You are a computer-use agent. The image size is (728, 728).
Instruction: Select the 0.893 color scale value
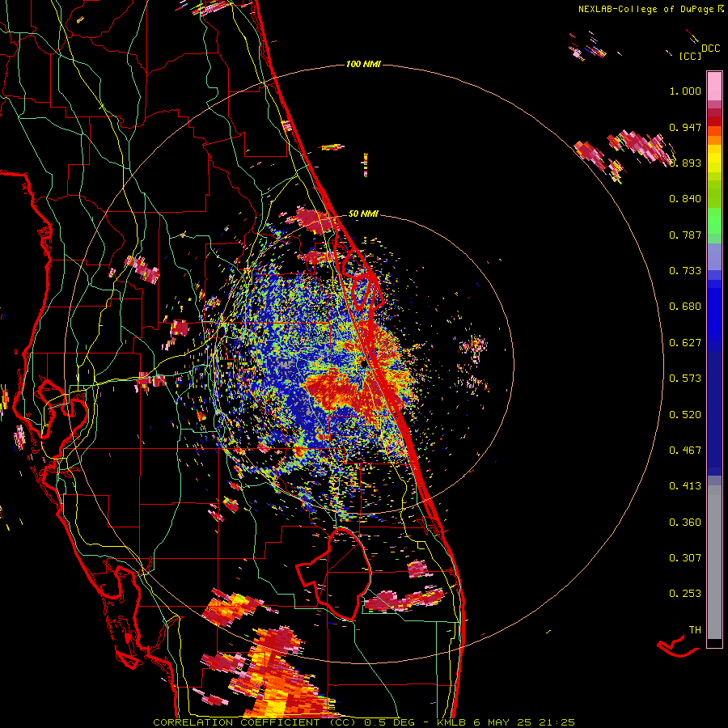[x=685, y=163]
